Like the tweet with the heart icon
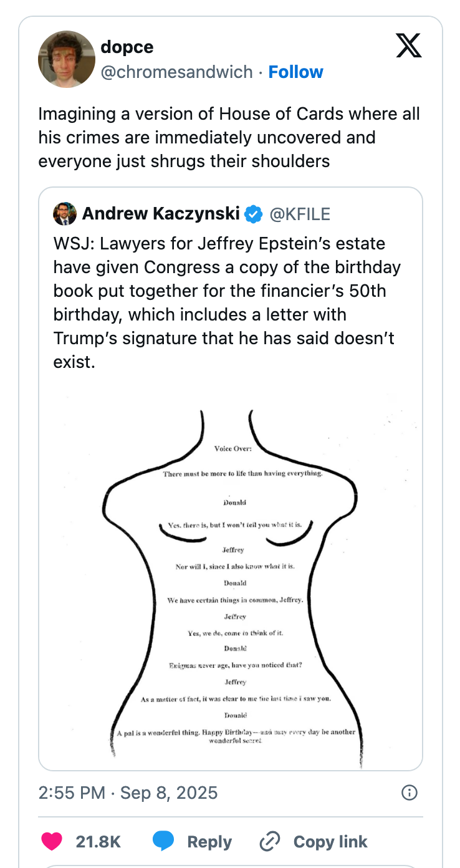Image resolution: width=460 pixels, height=868 pixels. click(x=52, y=841)
